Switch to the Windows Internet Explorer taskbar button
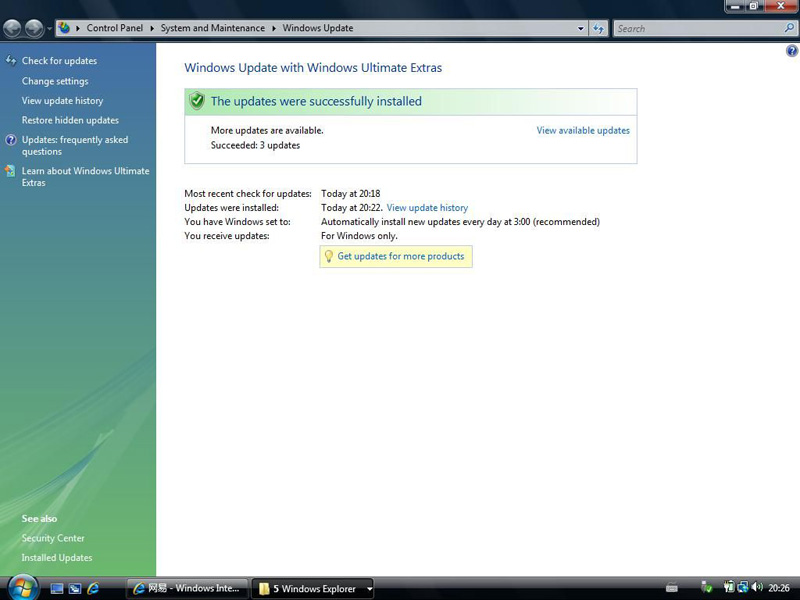The width and height of the screenshot is (800, 600). pyautogui.click(x=187, y=588)
